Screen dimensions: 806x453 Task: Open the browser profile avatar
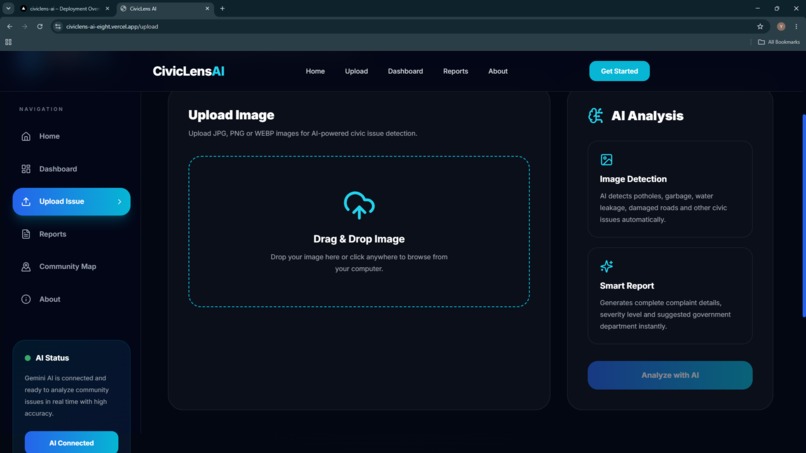pyautogui.click(x=781, y=26)
